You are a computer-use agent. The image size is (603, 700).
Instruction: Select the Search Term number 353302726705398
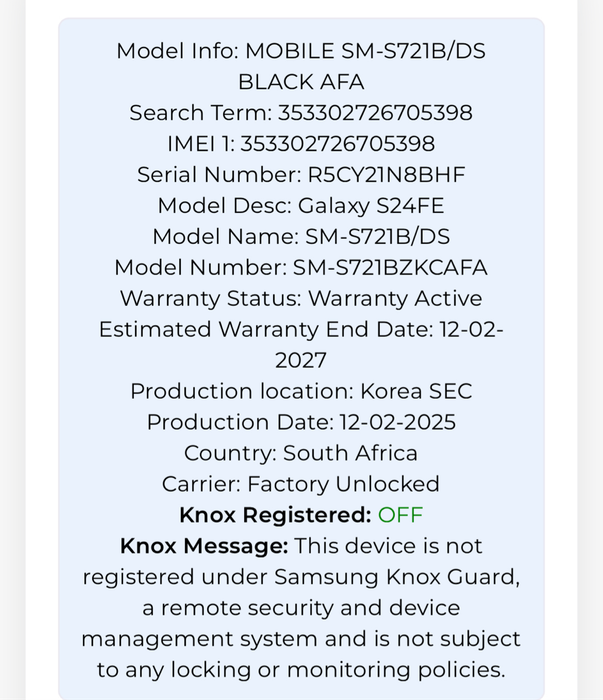(x=375, y=113)
